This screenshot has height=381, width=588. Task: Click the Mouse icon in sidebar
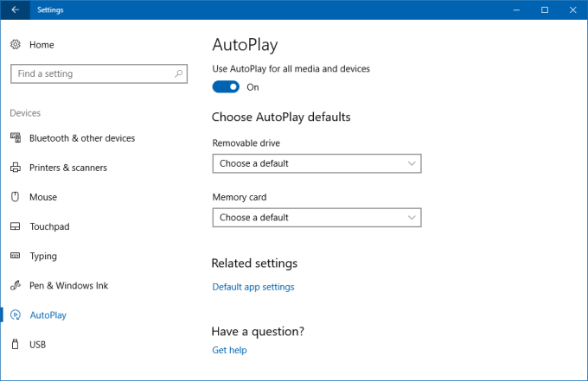point(15,197)
